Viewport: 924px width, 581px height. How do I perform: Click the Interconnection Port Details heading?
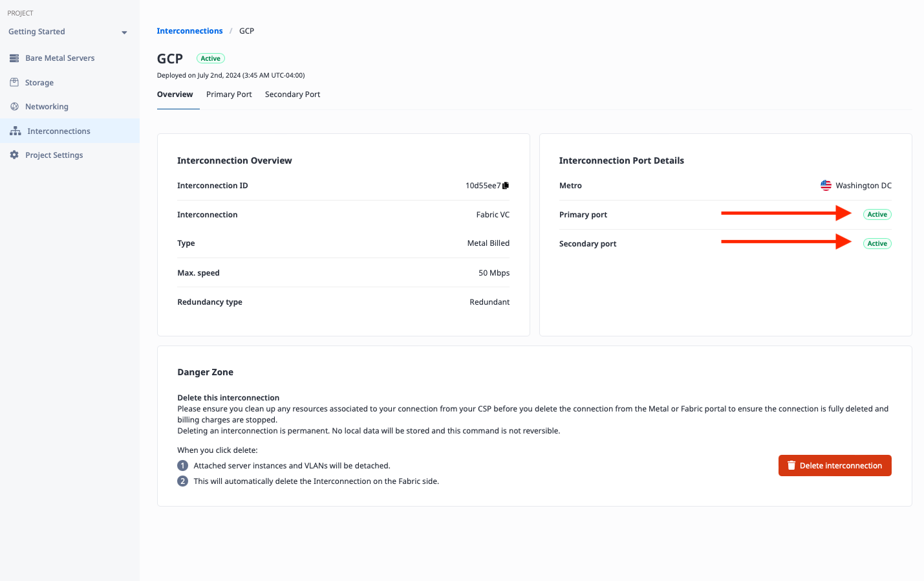click(621, 160)
